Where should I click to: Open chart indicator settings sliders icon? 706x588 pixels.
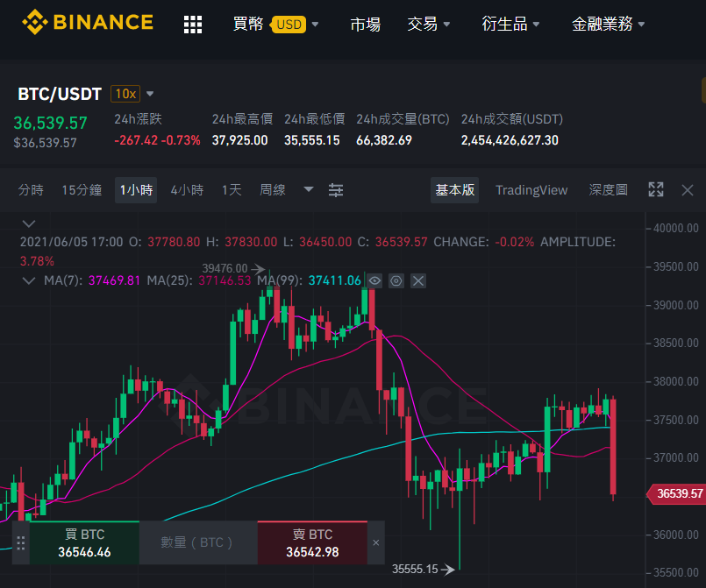click(x=336, y=190)
